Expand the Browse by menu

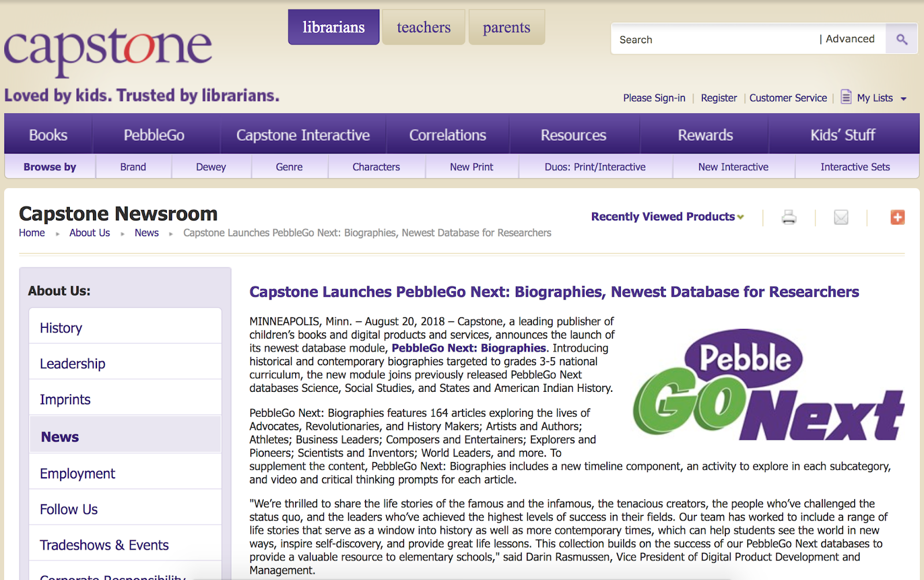click(50, 167)
